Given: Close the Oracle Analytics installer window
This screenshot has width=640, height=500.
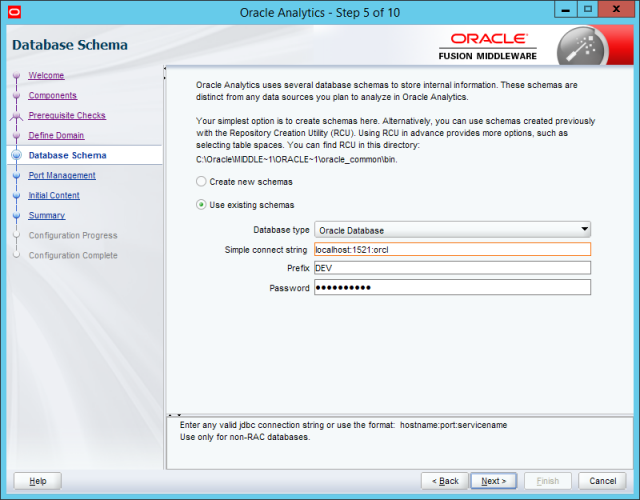Looking at the screenshot, I should pos(616,9).
